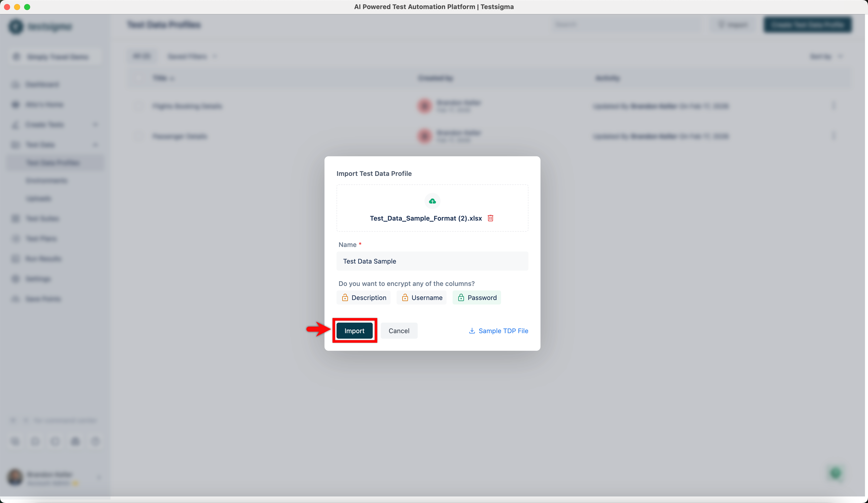
Task: Click the green Password lock icon
Action: click(x=461, y=298)
